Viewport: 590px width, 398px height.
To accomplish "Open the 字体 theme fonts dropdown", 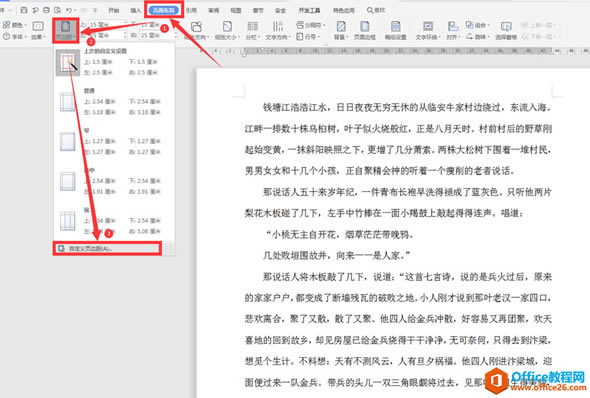I will 15,36.
